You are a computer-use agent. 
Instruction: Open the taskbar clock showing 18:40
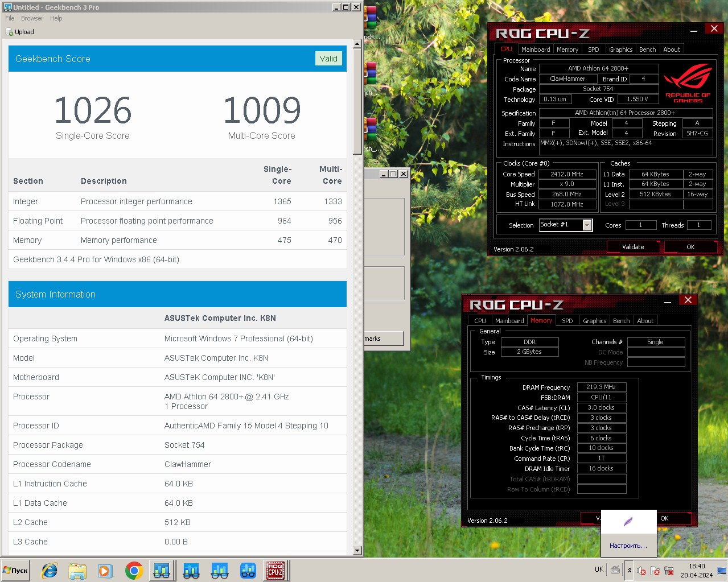click(697, 571)
